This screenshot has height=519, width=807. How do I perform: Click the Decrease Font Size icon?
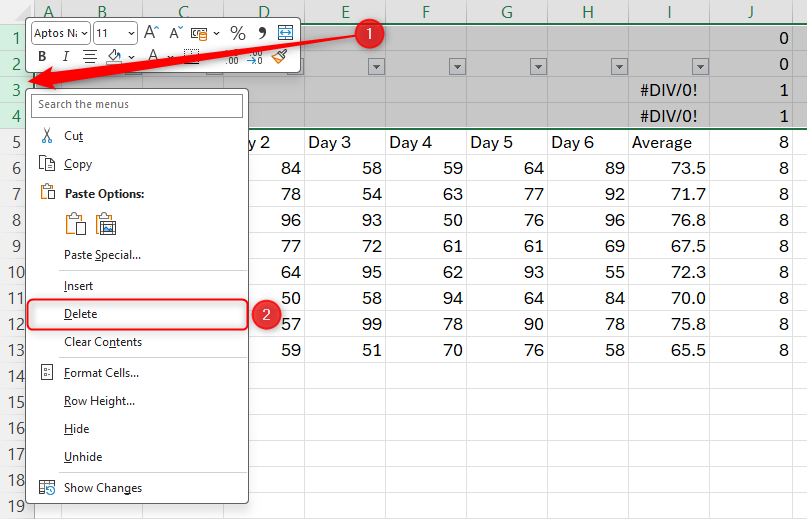[x=177, y=33]
